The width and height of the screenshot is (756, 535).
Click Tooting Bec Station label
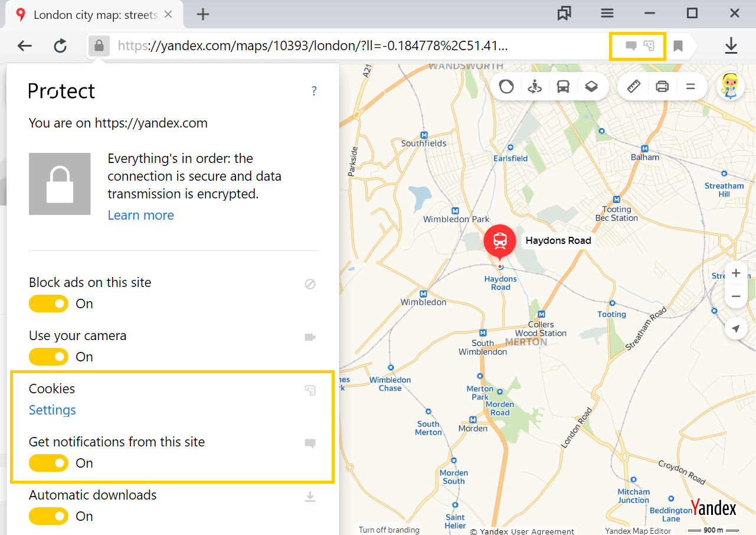617,214
